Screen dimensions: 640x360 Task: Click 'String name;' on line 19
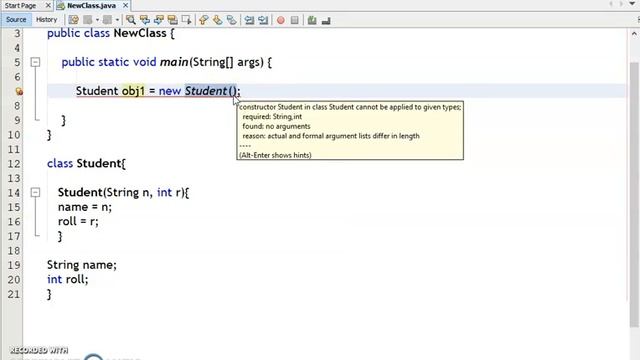point(82,265)
